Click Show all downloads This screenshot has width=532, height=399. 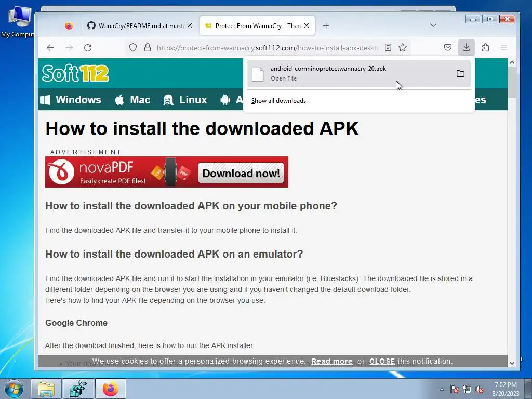point(278,101)
